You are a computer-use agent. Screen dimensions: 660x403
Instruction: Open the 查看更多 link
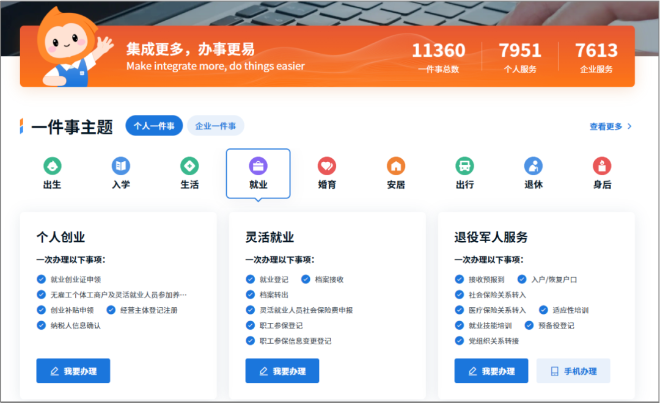pos(610,126)
